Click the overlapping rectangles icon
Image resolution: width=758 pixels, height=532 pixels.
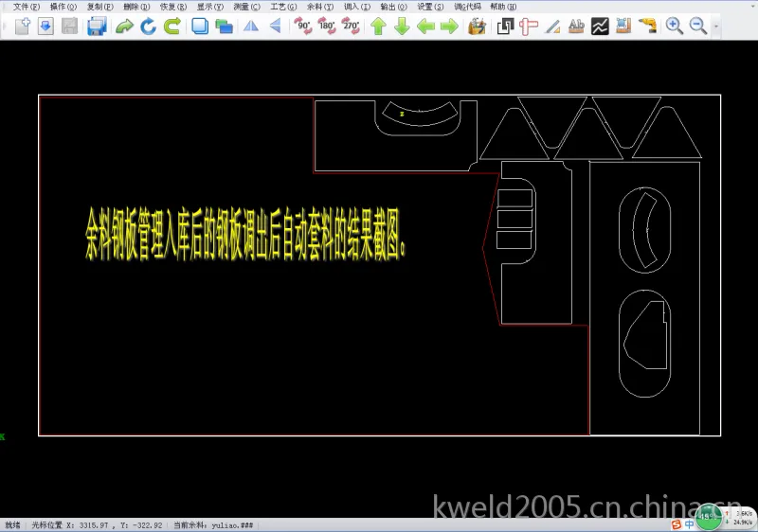coord(224,26)
